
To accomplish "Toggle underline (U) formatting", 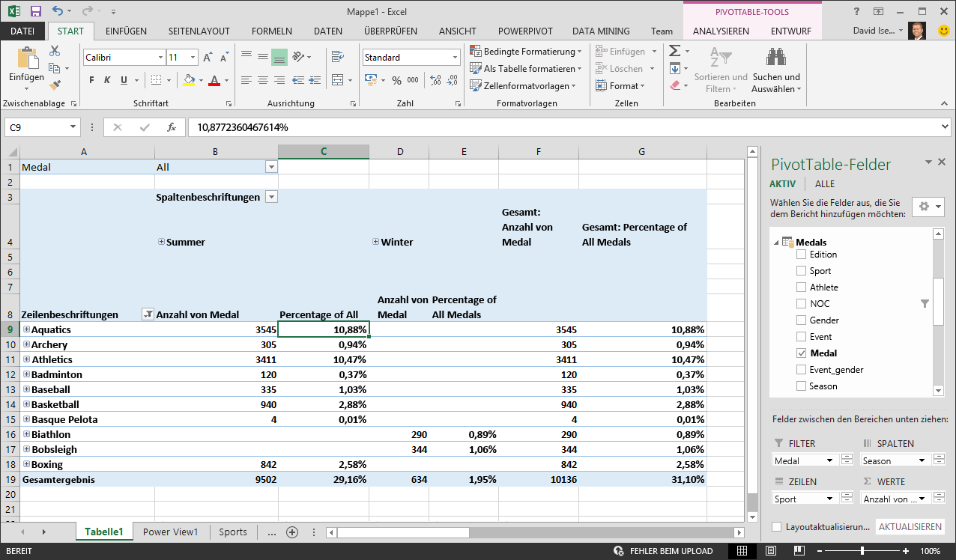I will [x=124, y=80].
